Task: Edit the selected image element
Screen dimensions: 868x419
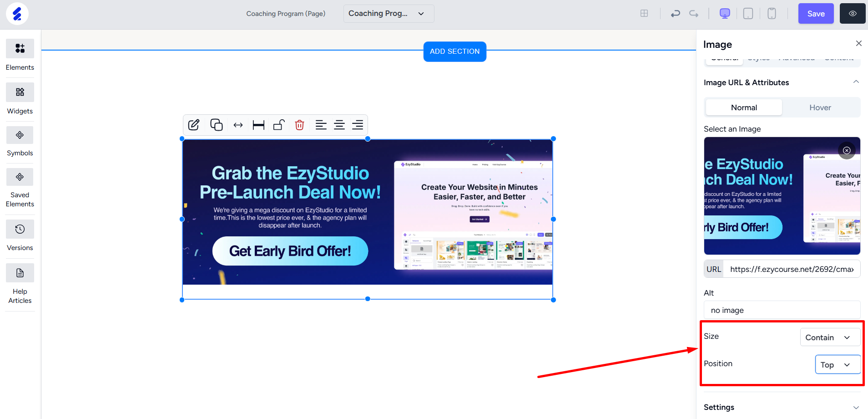Action: pyautogui.click(x=194, y=125)
